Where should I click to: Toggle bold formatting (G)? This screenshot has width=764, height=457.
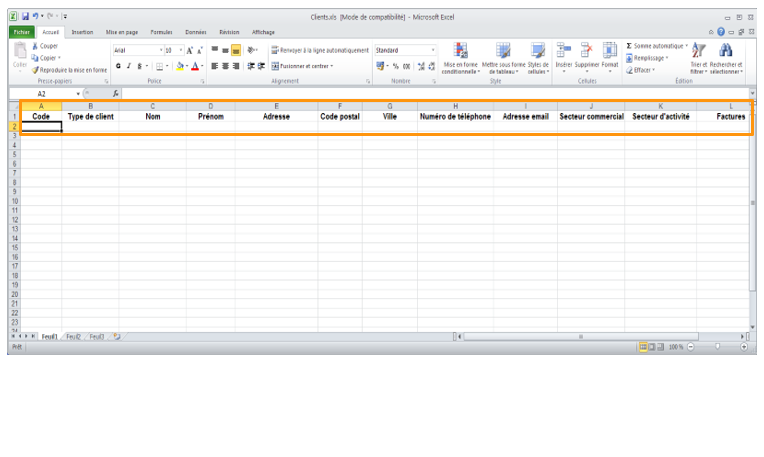point(118,66)
